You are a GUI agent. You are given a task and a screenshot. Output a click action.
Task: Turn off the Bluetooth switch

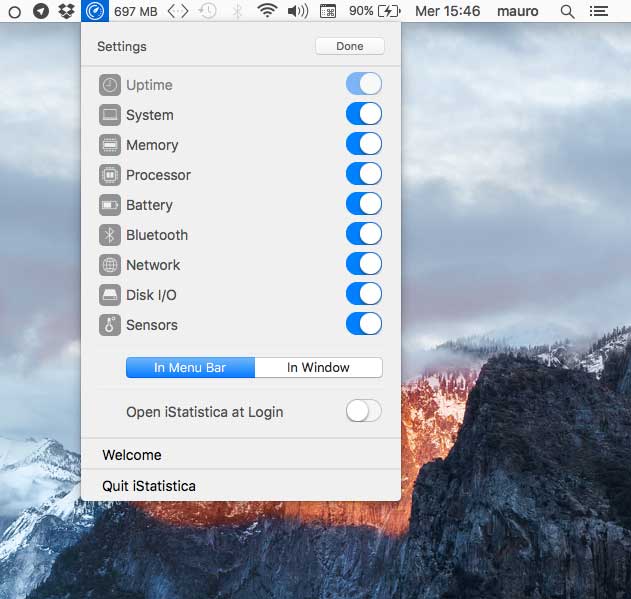coord(364,234)
